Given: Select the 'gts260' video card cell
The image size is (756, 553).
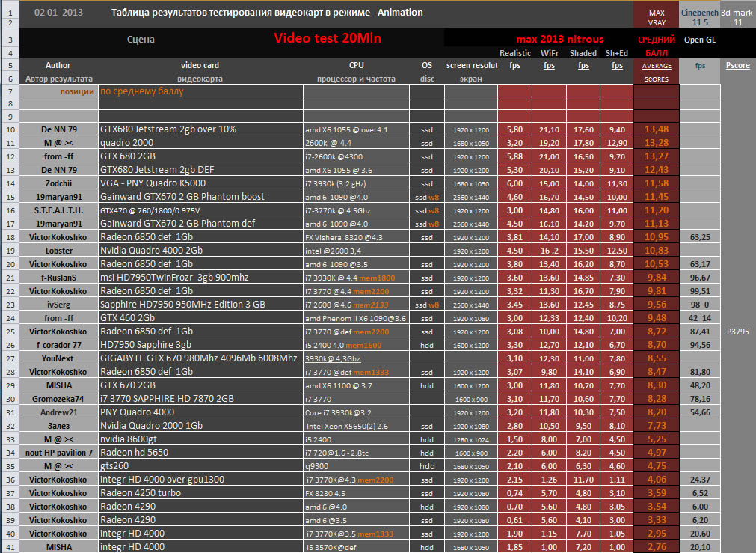Looking at the screenshot, I should [200, 466].
